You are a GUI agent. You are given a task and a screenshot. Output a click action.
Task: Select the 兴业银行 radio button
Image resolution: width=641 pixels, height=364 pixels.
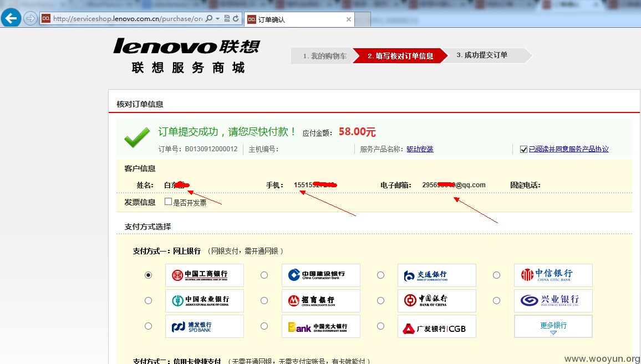496,301
